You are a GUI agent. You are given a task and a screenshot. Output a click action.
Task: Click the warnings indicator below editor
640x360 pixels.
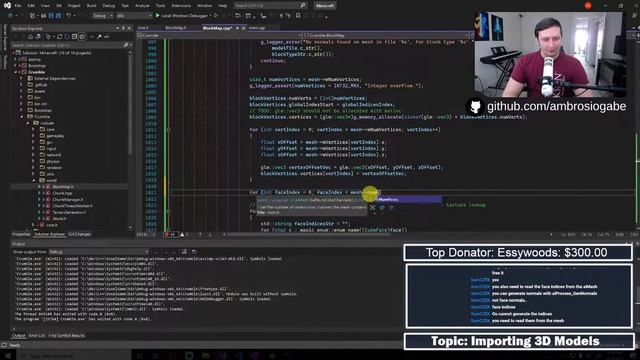click(x=184, y=235)
